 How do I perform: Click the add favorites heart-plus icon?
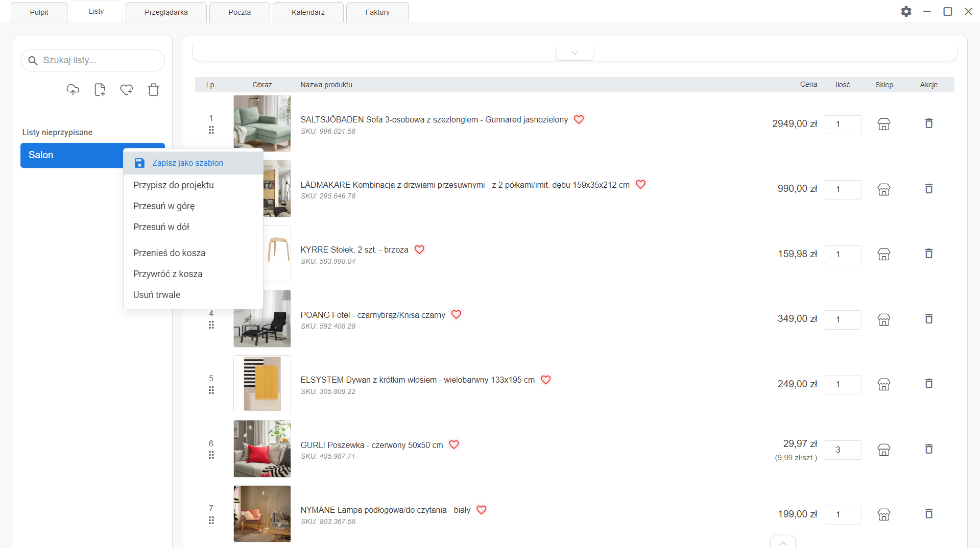click(127, 90)
